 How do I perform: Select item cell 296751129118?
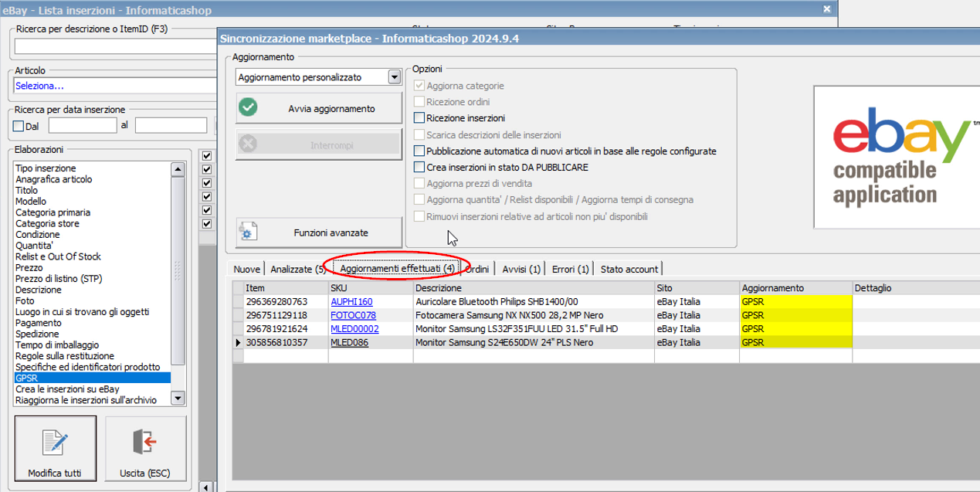(x=286, y=315)
